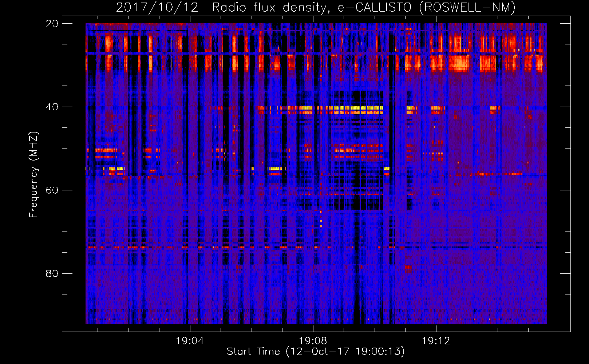Click the 40 frequency tick label
This screenshot has width=589, height=364.
[x=52, y=107]
